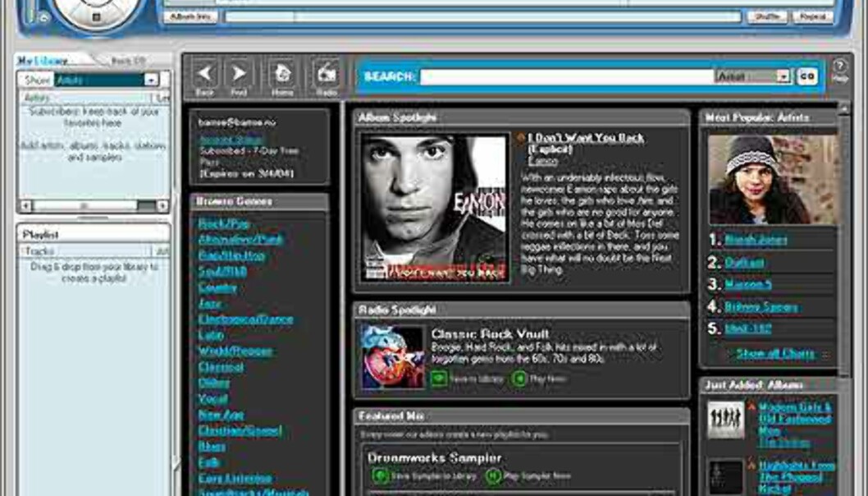Browse the Classical genre
The image size is (868, 496).
pos(221,367)
